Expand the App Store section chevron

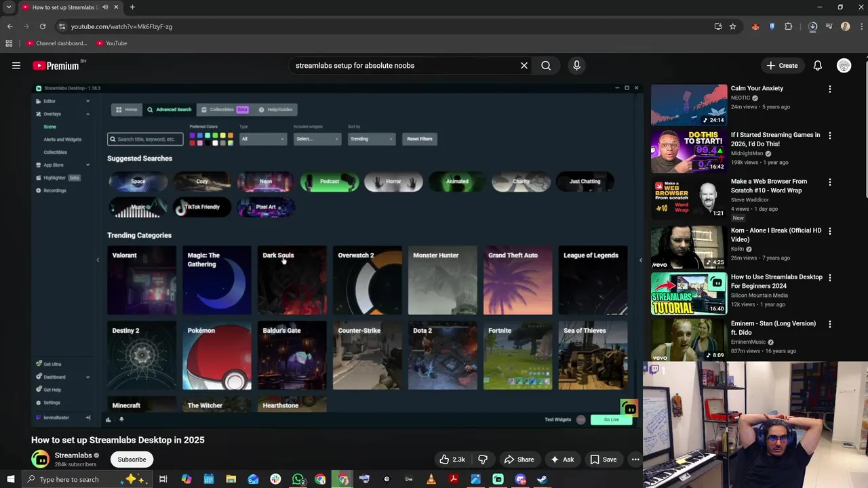point(87,165)
